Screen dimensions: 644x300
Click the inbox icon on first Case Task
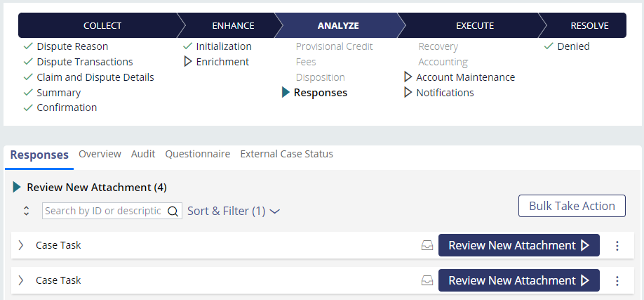pyautogui.click(x=427, y=246)
